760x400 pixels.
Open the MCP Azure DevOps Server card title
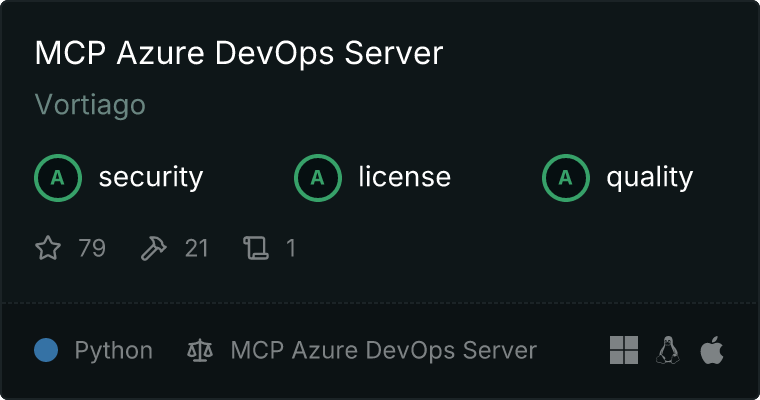point(238,53)
